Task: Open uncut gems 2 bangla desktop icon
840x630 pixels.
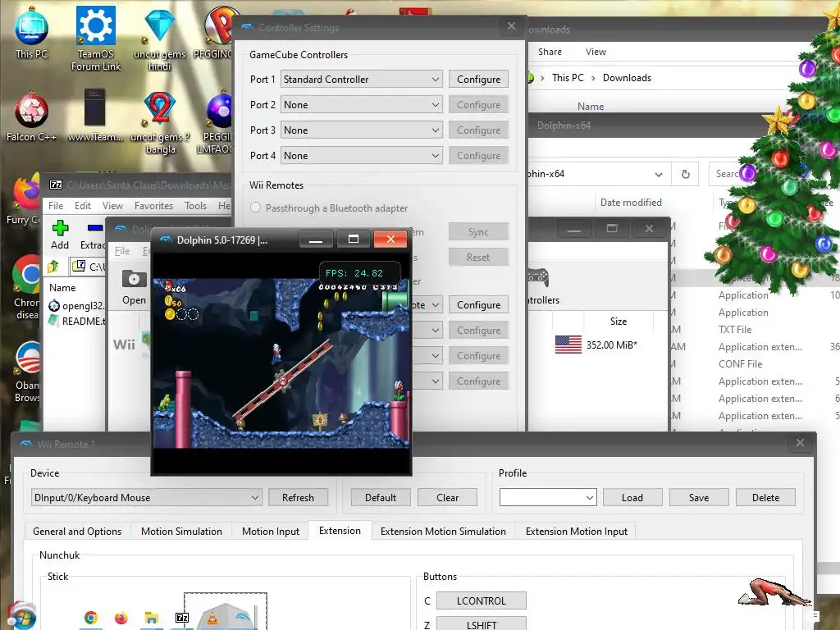Action: (160, 123)
